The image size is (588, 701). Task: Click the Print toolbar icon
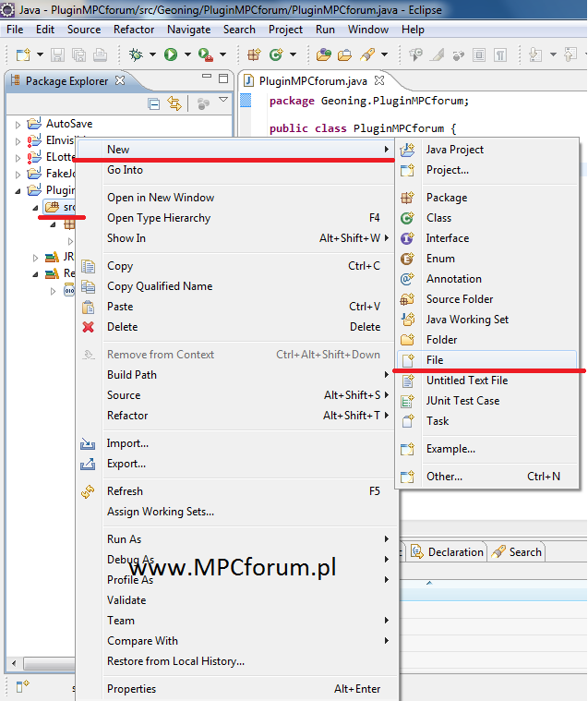(100, 55)
